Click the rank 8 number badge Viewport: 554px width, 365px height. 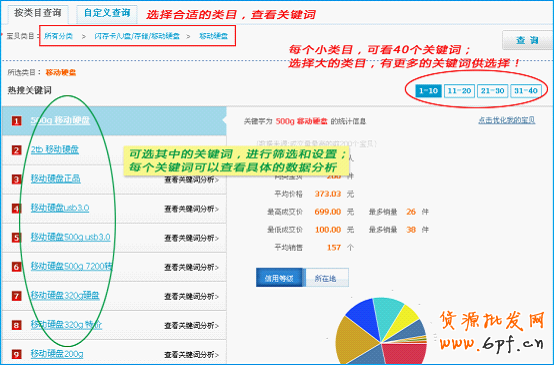(16, 325)
